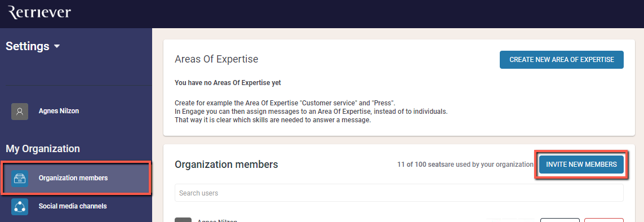The height and width of the screenshot is (222, 644).
Task: Expand the Settings dropdown arrow
Action: (57, 46)
